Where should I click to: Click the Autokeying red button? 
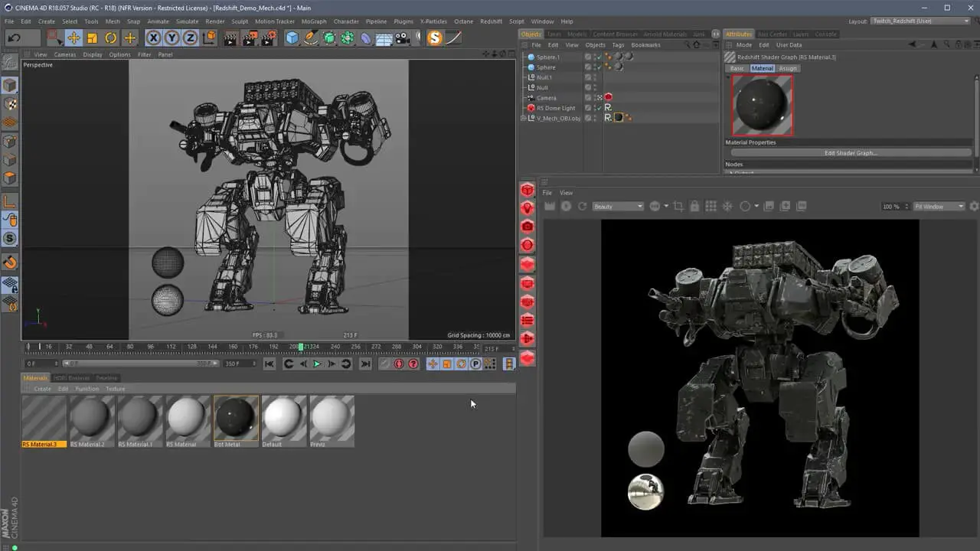pyautogui.click(x=399, y=364)
